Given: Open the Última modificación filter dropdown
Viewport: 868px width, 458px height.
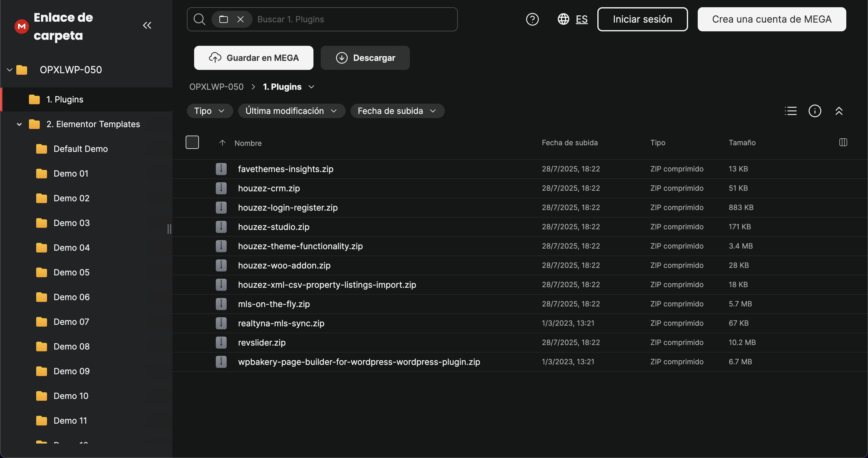Looking at the screenshot, I should click(291, 111).
